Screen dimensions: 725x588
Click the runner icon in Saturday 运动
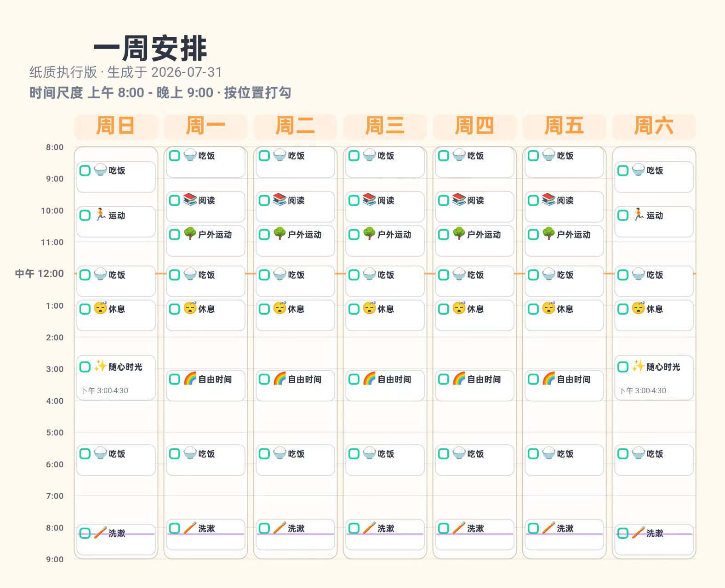pyautogui.click(x=638, y=215)
